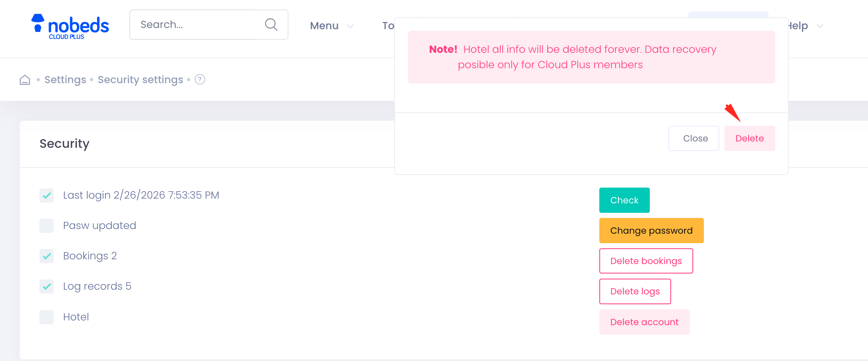Go to home via breadcrumb house icon
The height and width of the screenshot is (361, 868).
25,80
